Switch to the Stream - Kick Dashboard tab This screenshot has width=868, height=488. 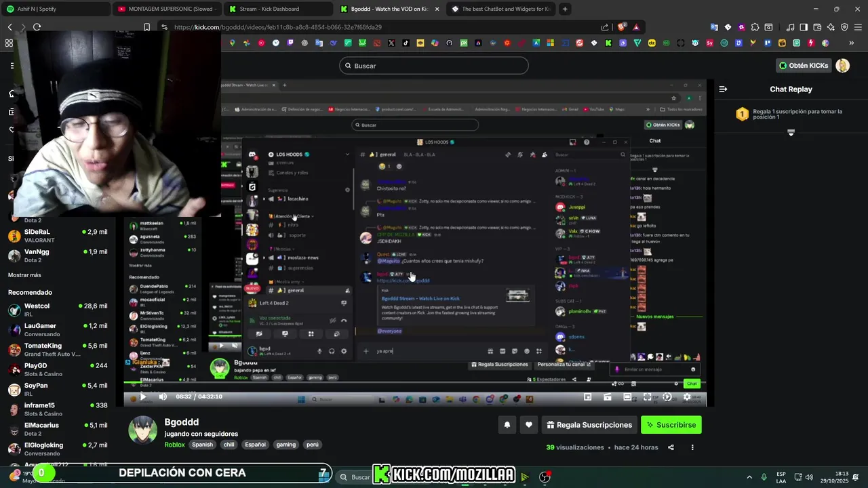pos(278,9)
